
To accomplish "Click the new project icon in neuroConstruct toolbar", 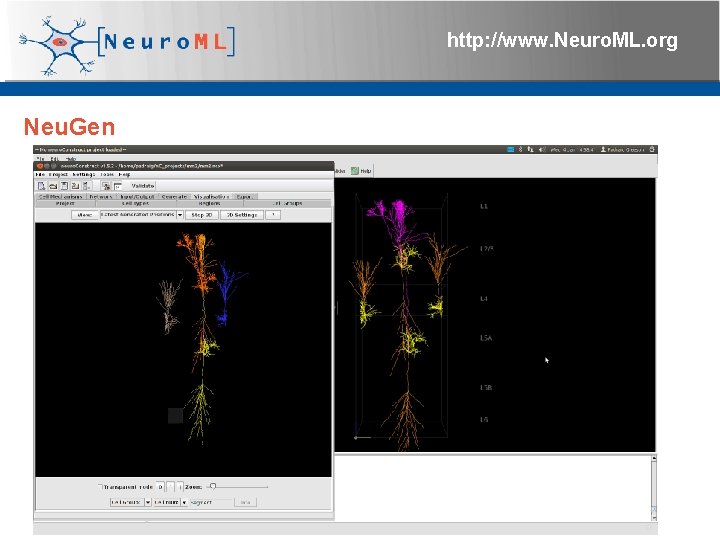I will (41, 186).
